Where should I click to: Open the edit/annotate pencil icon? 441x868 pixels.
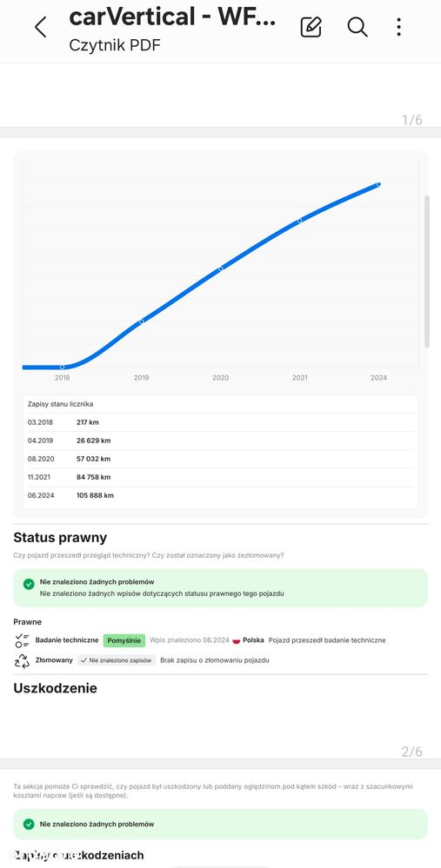pyautogui.click(x=311, y=27)
